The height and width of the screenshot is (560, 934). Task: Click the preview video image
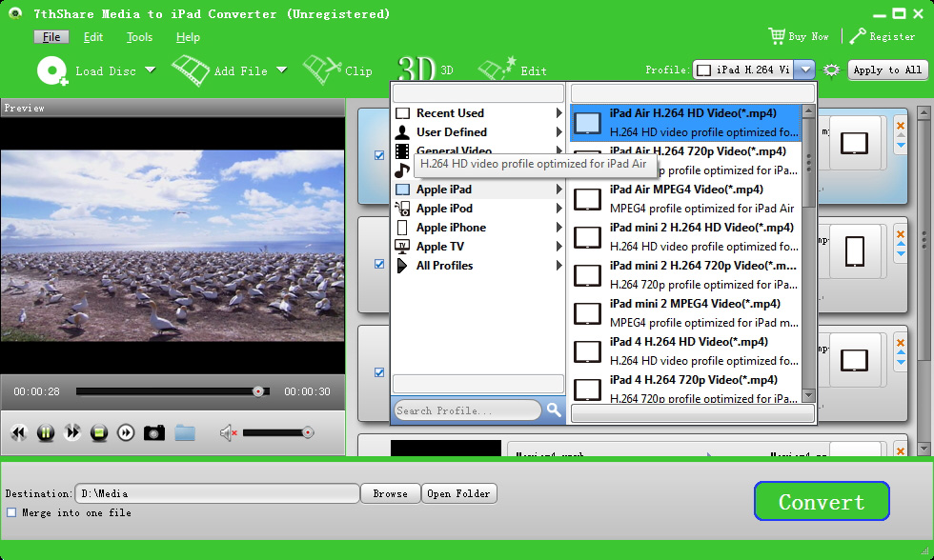[x=173, y=245]
